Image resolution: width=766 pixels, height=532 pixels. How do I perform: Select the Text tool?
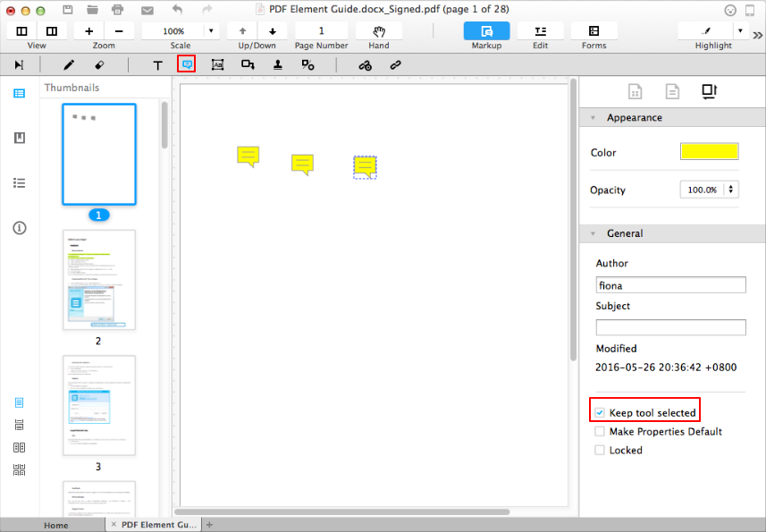[159, 64]
